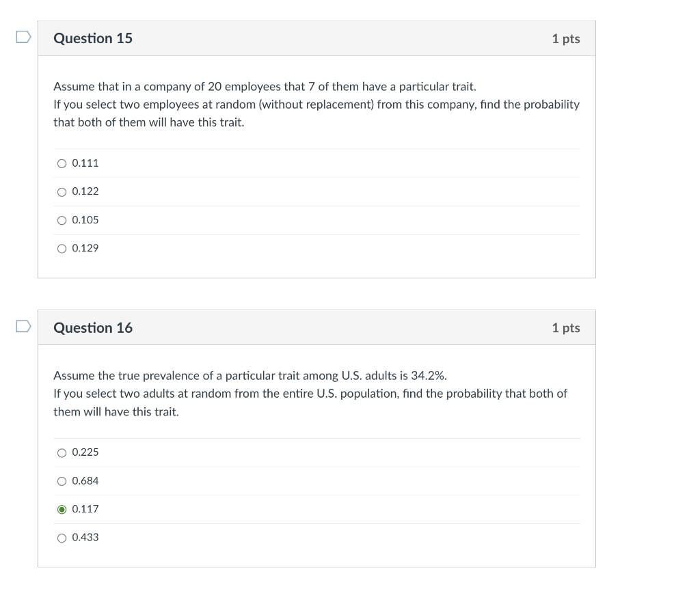This screenshot has height=589, width=700.
Task: Flag Question 16 with the bookmark icon
Action: click(24, 327)
